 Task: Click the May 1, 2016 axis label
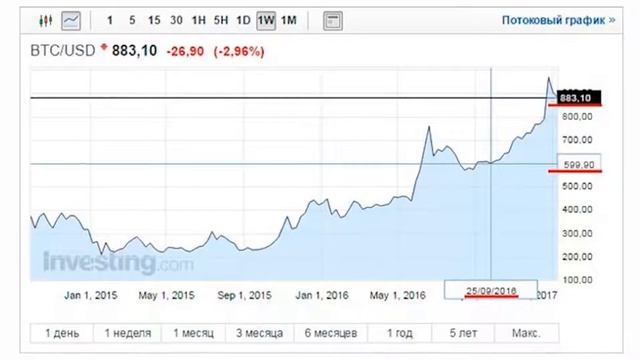[x=398, y=295]
